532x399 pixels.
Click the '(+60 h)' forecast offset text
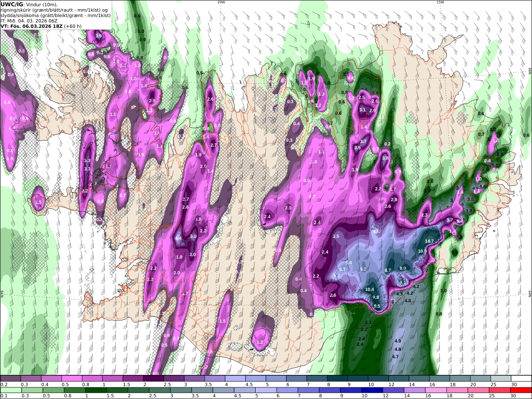pos(73,26)
